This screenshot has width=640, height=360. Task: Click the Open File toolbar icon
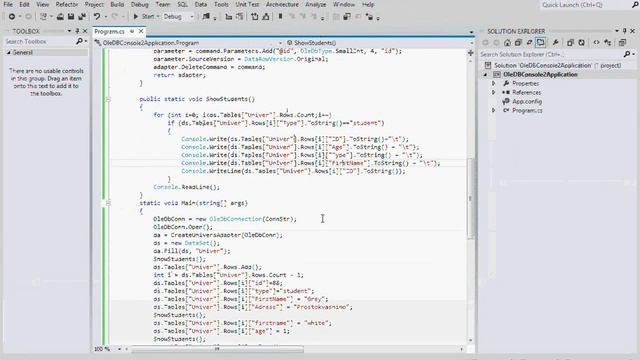[60, 17]
